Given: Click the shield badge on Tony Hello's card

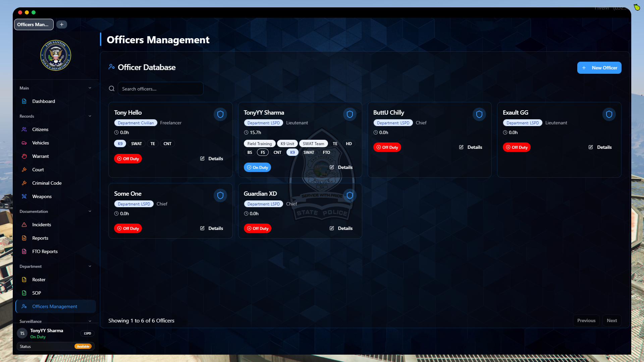Looking at the screenshot, I should (x=220, y=114).
